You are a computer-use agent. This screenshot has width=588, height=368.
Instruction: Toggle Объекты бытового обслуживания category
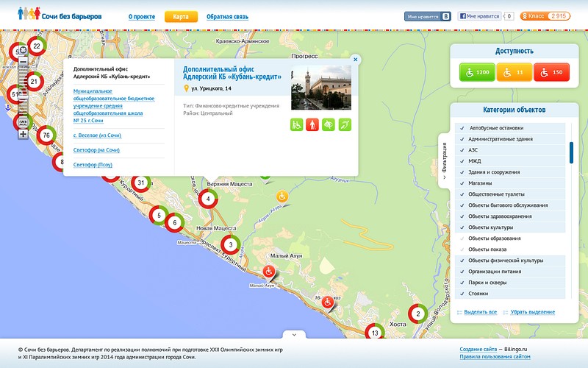510,205
